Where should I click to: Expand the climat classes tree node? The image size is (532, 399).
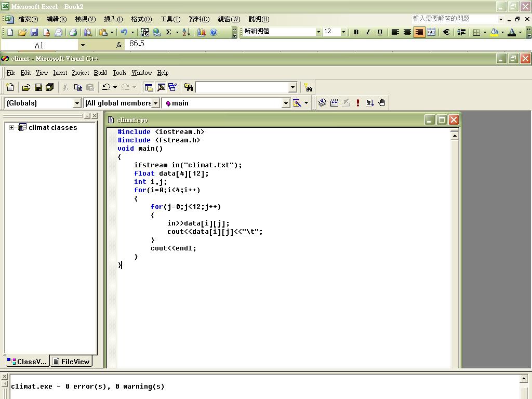11,127
